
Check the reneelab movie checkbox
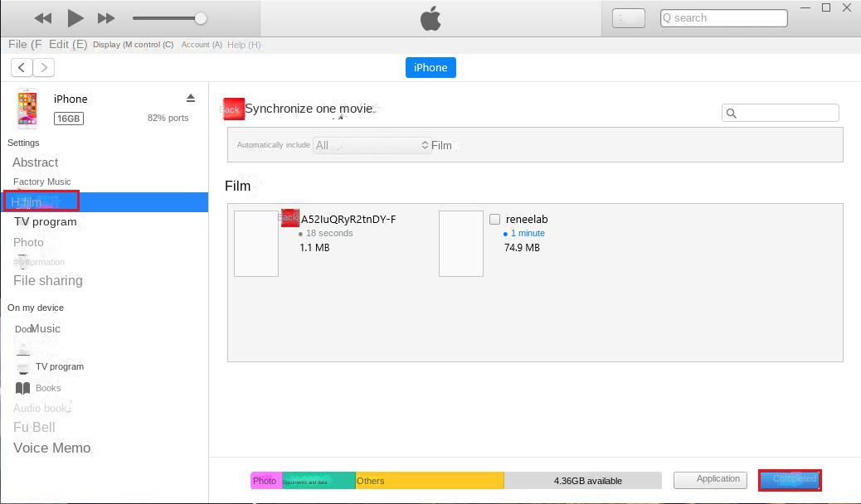[x=494, y=220]
